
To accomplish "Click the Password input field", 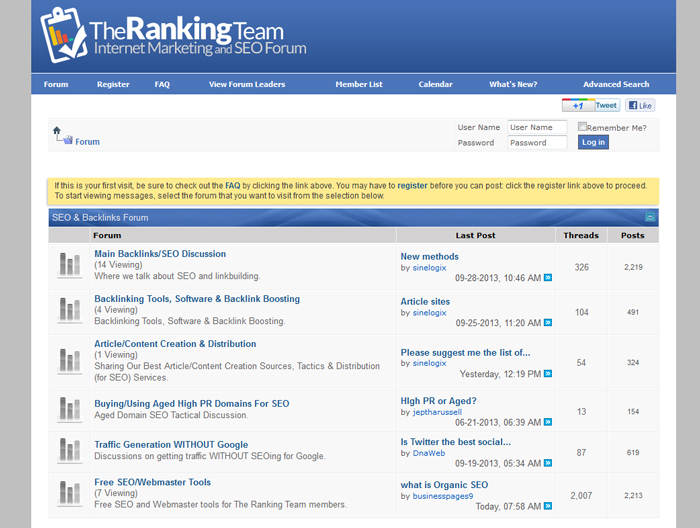I will tap(537, 142).
